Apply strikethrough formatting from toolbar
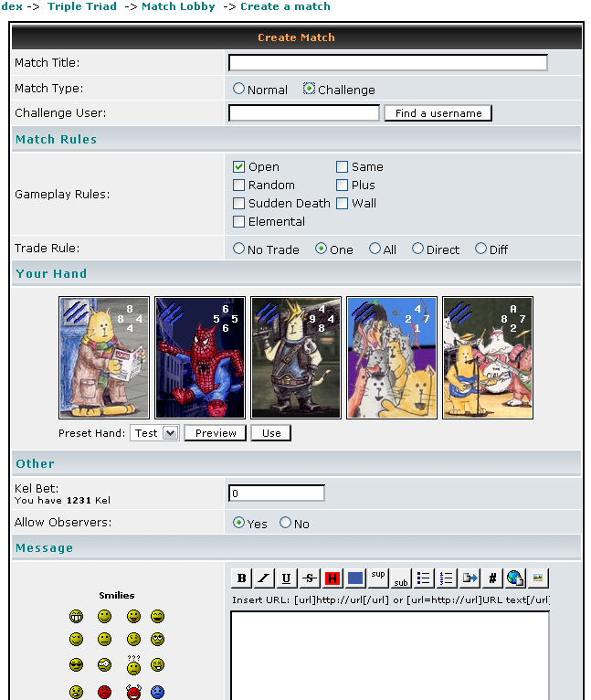This screenshot has height=700, width=591. pos(310,578)
